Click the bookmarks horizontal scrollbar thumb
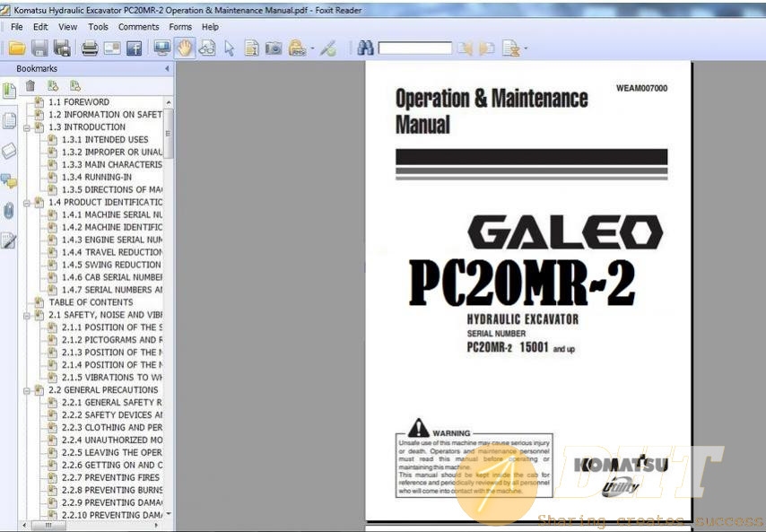The width and height of the screenshot is (766, 532). click(x=48, y=525)
